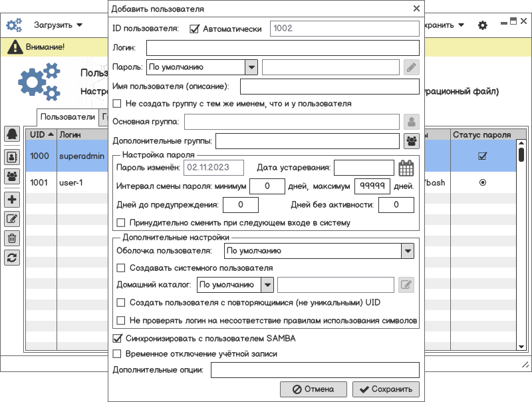Click the Пароль изменён date field
Viewport: 532px width, 402px height.
click(213, 168)
